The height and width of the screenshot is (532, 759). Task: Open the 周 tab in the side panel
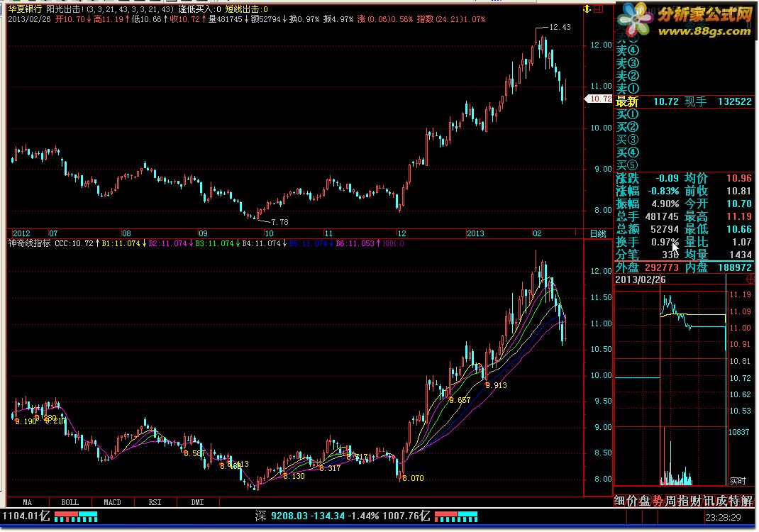coord(670,501)
